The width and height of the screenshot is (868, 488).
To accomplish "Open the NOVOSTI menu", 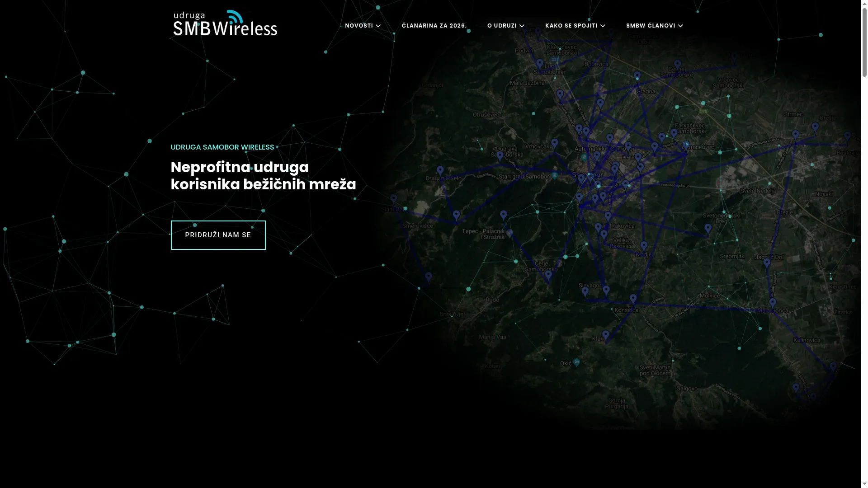I will pos(363,26).
